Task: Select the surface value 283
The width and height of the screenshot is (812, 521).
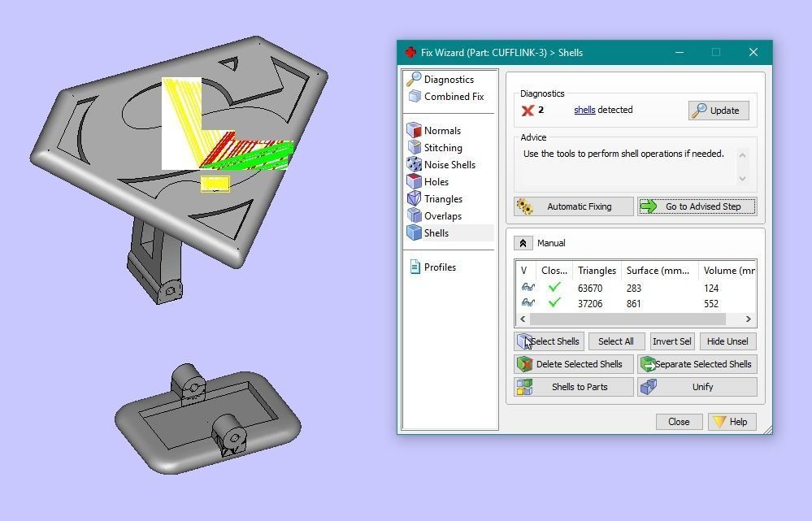Action: click(633, 288)
